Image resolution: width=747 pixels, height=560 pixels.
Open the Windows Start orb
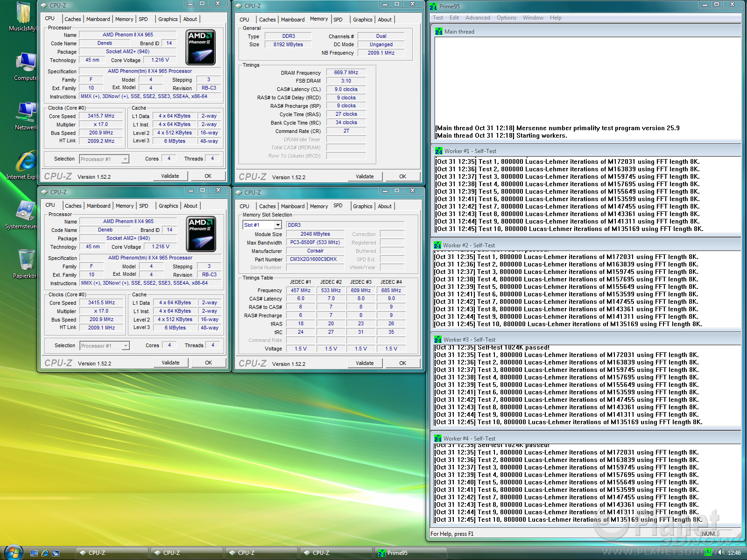coord(13,553)
